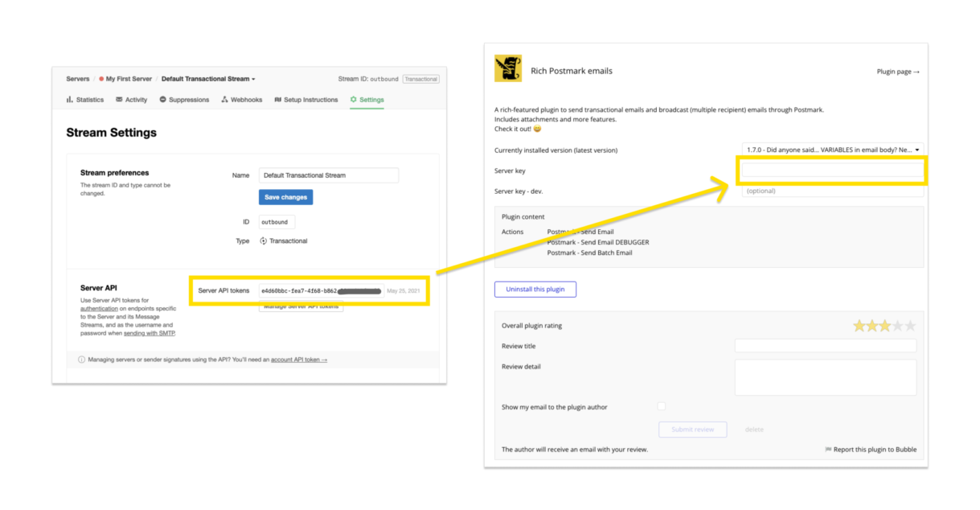Click the Settings gear icon
The height and width of the screenshot is (510, 980).
click(x=354, y=99)
